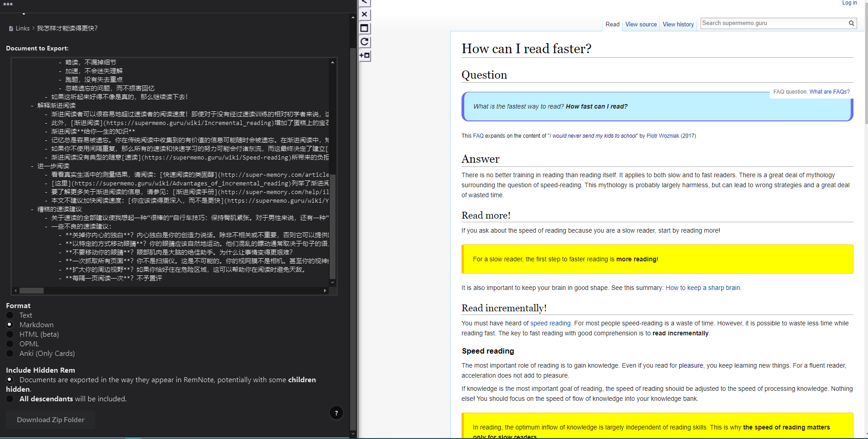Click the wiki page vertical scrollbar
The height and width of the screenshot is (439, 868).
(866, 64)
